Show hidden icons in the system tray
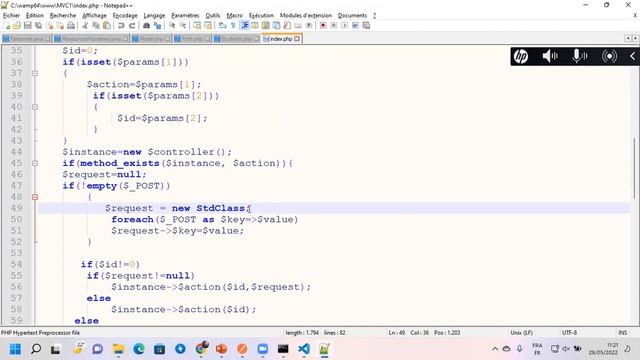The image size is (640, 360). (495, 349)
